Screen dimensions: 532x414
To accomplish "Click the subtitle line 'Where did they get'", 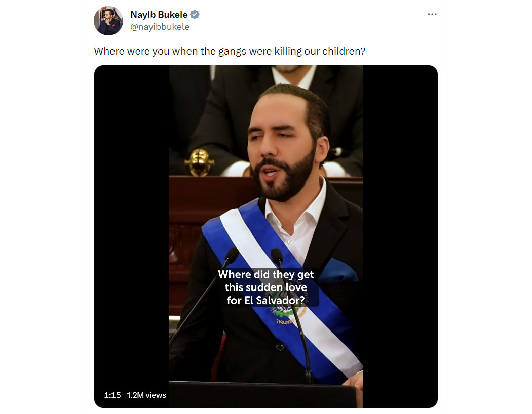I will tap(265, 274).
